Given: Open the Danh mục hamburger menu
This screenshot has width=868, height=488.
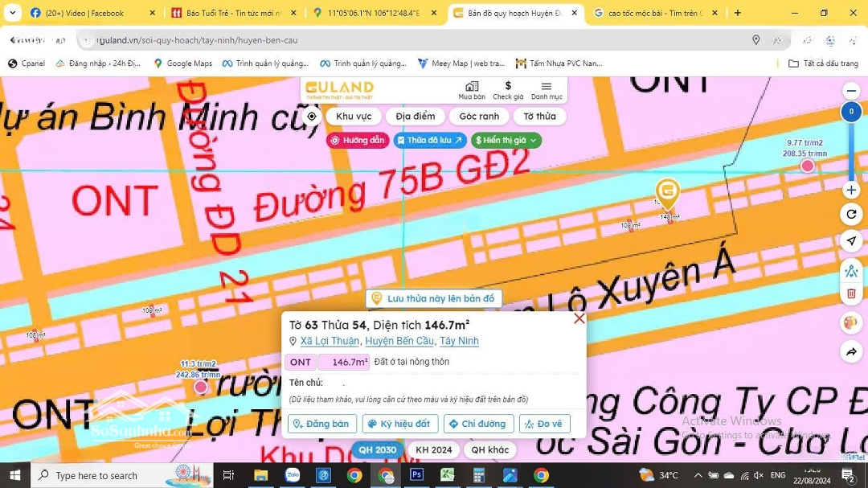Looking at the screenshot, I should point(547,90).
